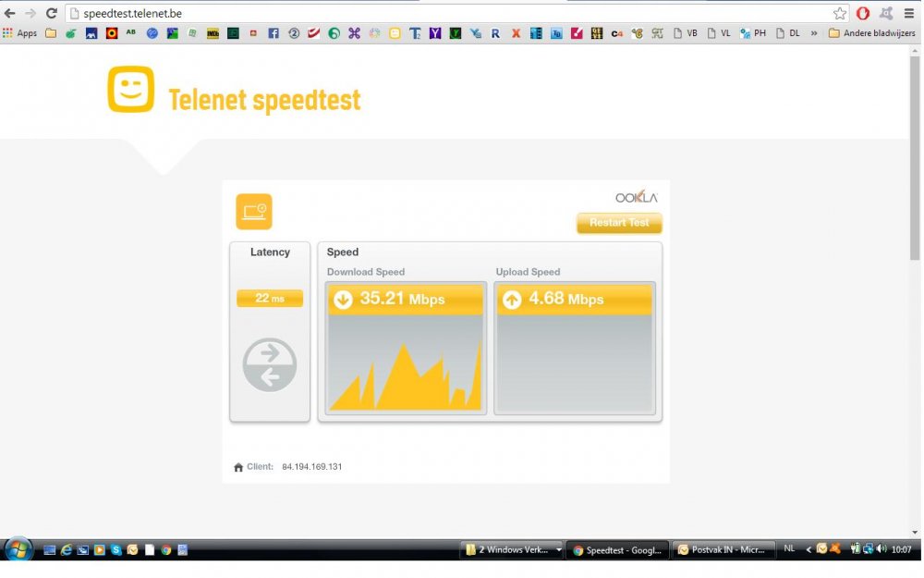Click the volume speaker tray icon

[x=881, y=549]
